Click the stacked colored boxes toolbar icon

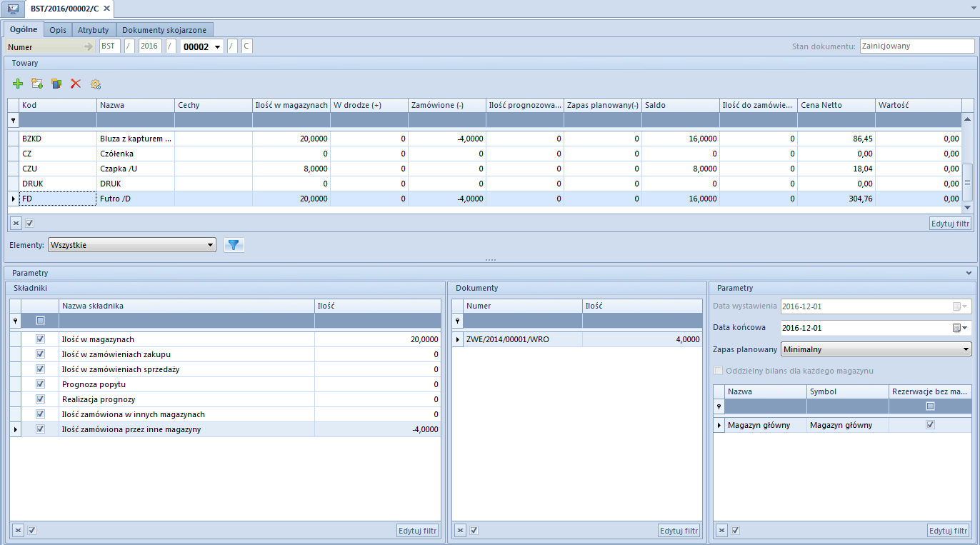pos(56,84)
